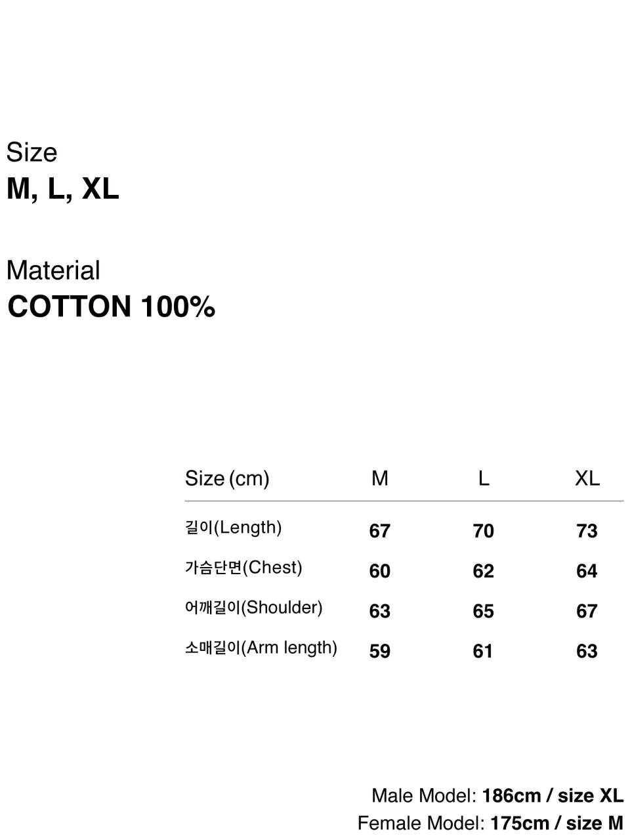
Task: Click the Chest row label
Action: coord(243,568)
